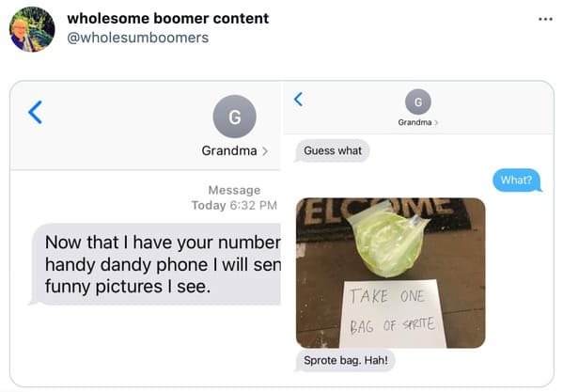Tap the back arrow in the left screenshot
Viewport: 563px width, 392px height.
[x=35, y=112]
